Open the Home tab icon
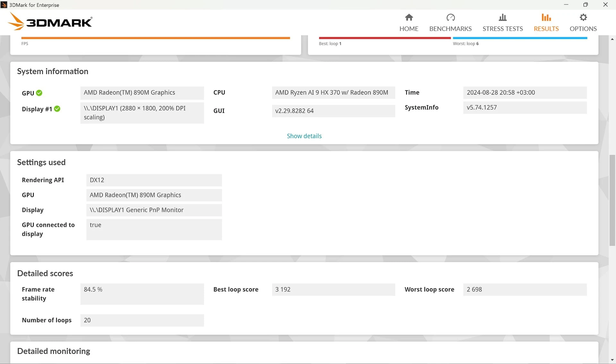Screen dimensions: 616x364 (409, 17)
